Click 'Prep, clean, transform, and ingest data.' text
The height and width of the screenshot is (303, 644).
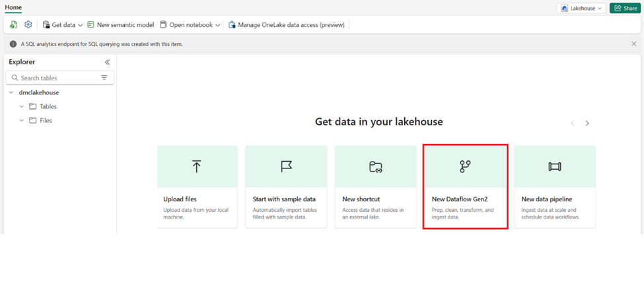point(463,213)
